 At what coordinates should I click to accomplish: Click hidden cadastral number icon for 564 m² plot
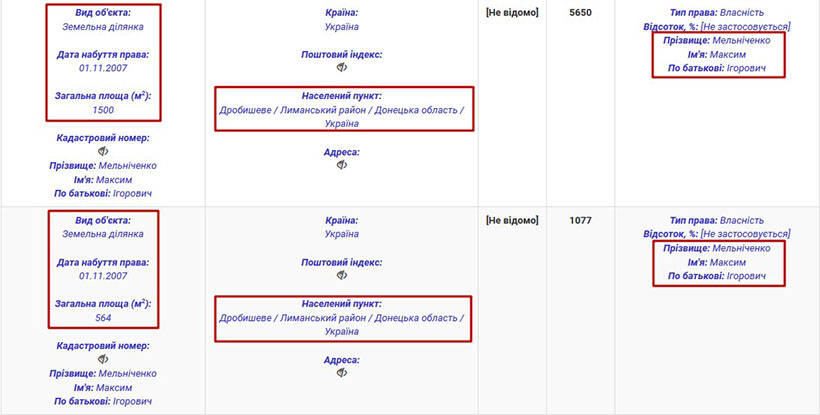coord(103,359)
